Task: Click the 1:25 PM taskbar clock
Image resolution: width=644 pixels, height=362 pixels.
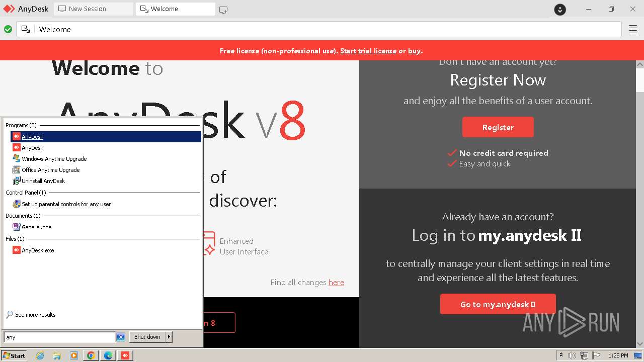Action: click(618, 355)
